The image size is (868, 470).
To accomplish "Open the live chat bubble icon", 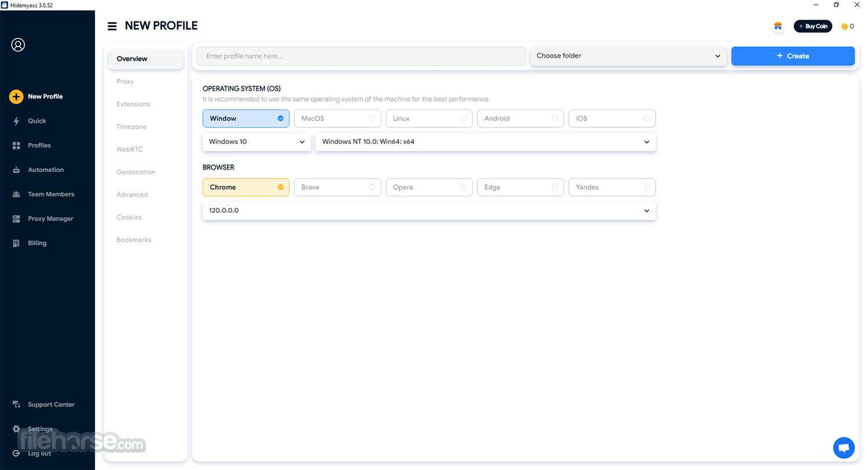I will tap(844, 448).
